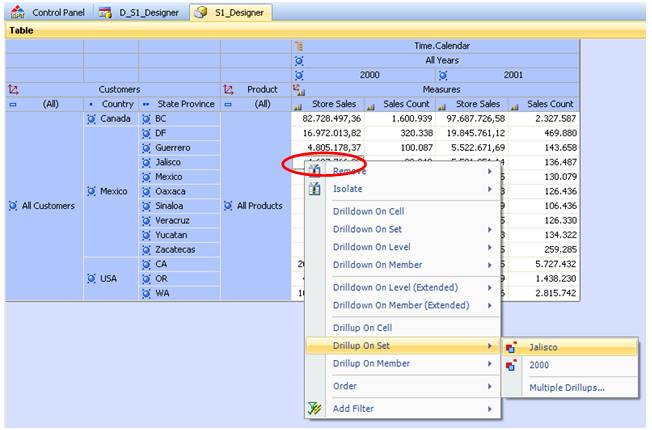Click the member icon beside 2000
This screenshot has height=430, width=652.
point(299,75)
